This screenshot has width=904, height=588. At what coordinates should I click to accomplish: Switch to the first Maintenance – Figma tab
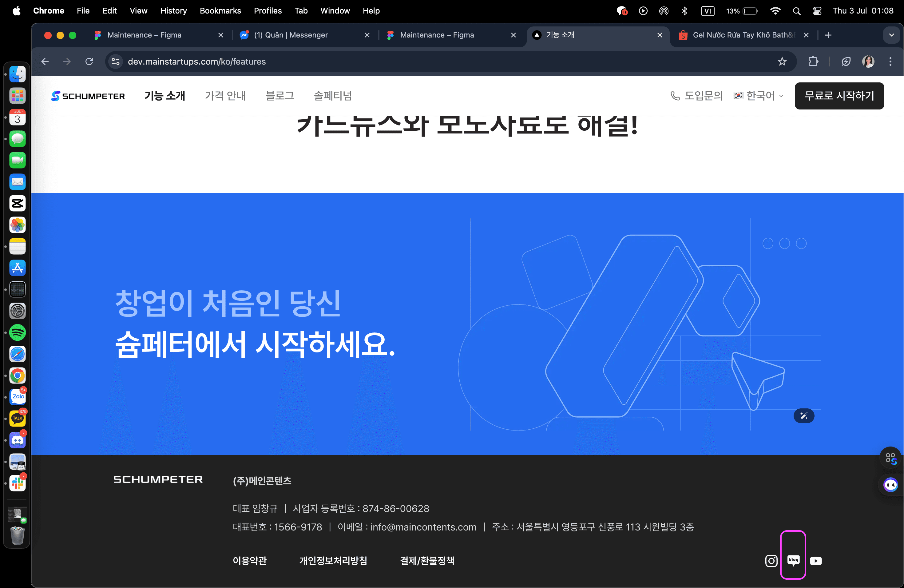pyautogui.click(x=158, y=35)
